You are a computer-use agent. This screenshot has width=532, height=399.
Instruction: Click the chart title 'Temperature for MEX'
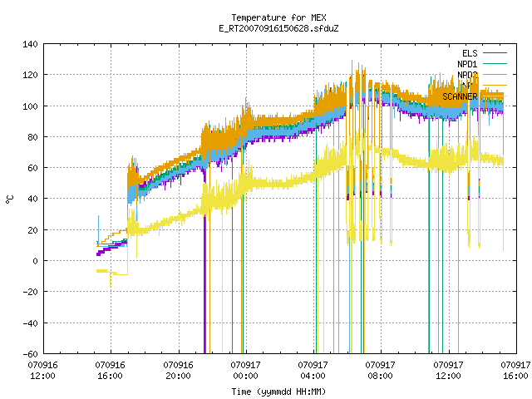click(279, 17)
